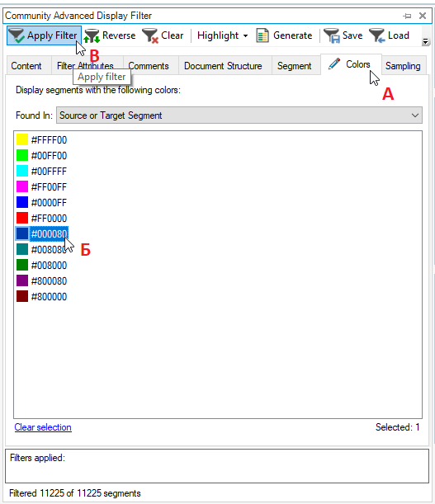Click the Clear selection link
Image resolution: width=435 pixels, height=504 pixels.
[x=43, y=427]
